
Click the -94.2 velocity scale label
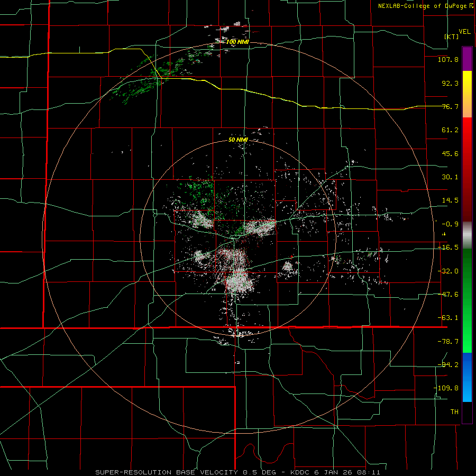coord(448,364)
